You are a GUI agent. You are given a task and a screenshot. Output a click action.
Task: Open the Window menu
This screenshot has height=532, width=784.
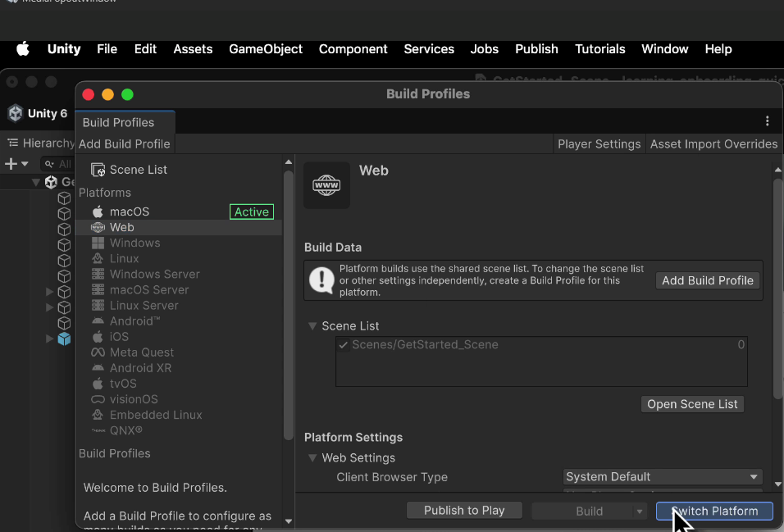[x=665, y=49]
